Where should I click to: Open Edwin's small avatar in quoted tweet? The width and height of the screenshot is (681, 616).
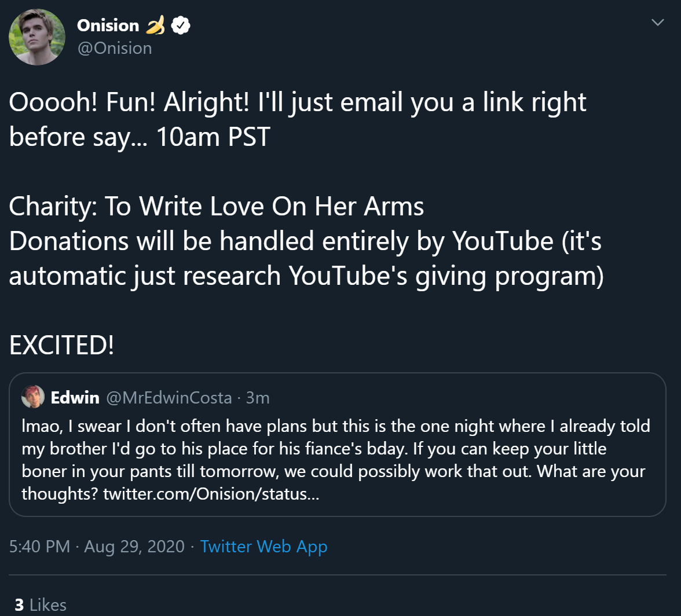pyautogui.click(x=33, y=397)
